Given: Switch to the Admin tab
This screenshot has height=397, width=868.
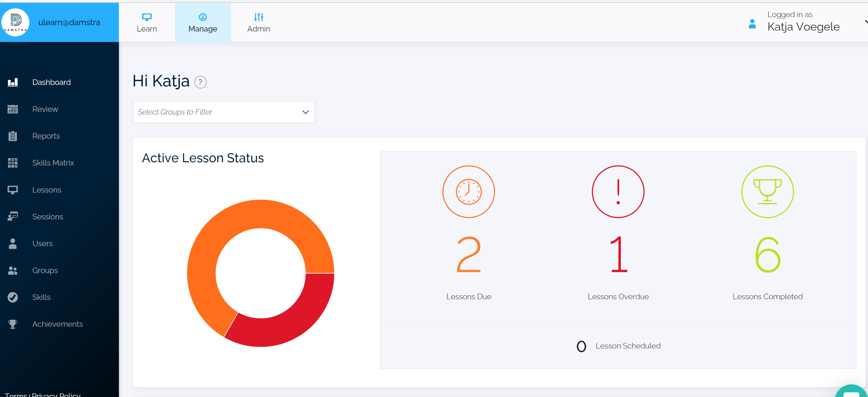Looking at the screenshot, I should click(x=259, y=22).
